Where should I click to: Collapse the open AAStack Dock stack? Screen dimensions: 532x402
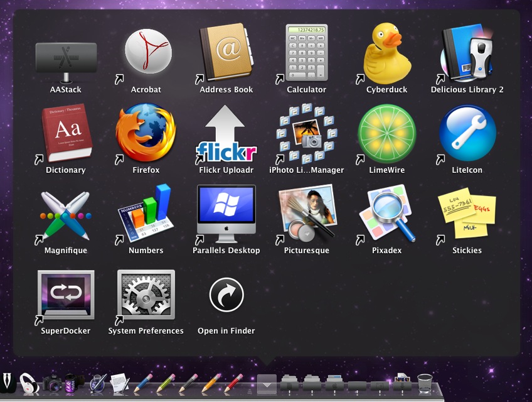(x=267, y=384)
